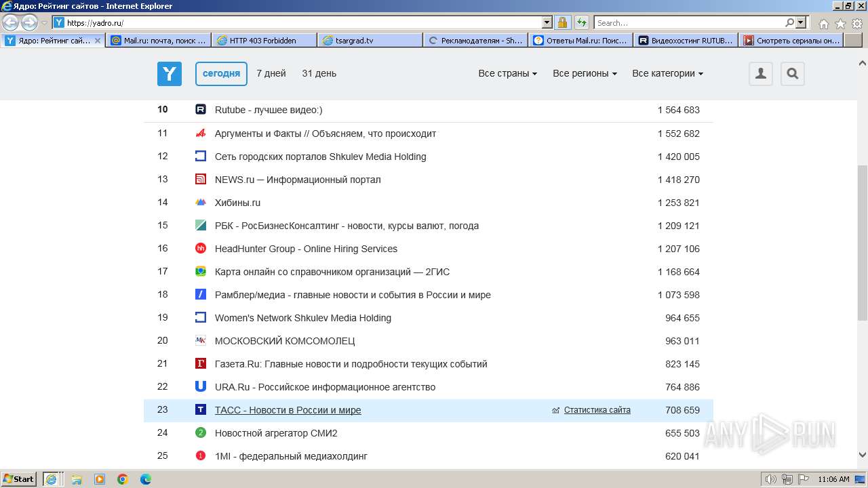
Task: Switch the rating period to 31 день
Action: click(319, 73)
